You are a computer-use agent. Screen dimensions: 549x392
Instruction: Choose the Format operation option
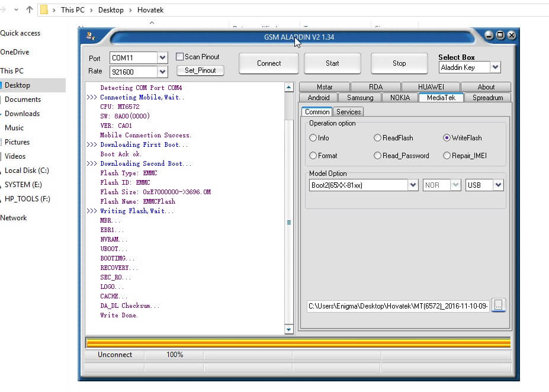pos(313,156)
